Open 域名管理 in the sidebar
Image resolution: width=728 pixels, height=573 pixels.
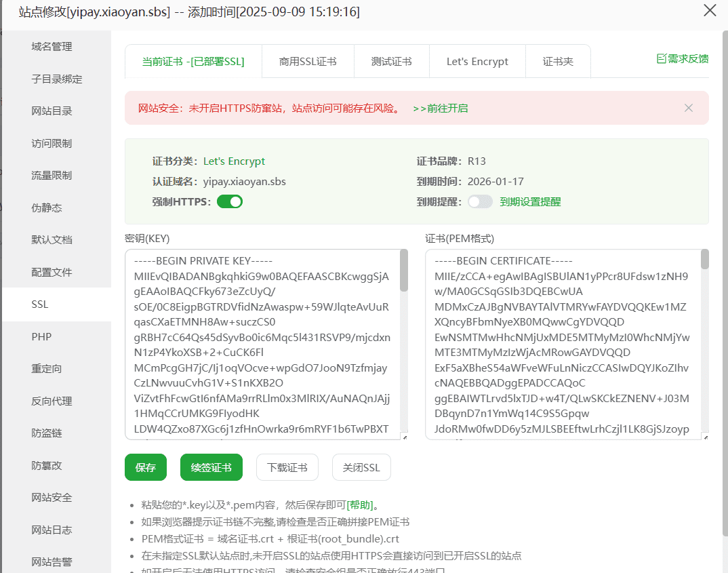coord(52,47)
